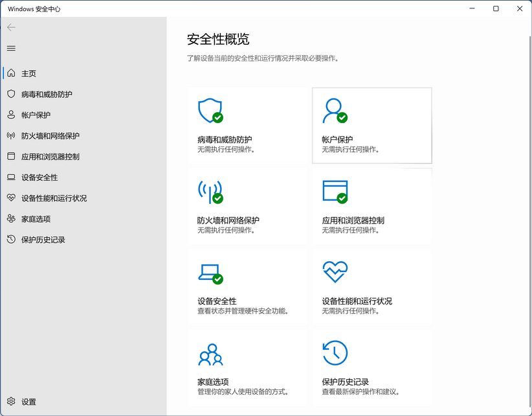Click the shield icon beside sidebar 病毒和威胁防护

click(10, 94)
